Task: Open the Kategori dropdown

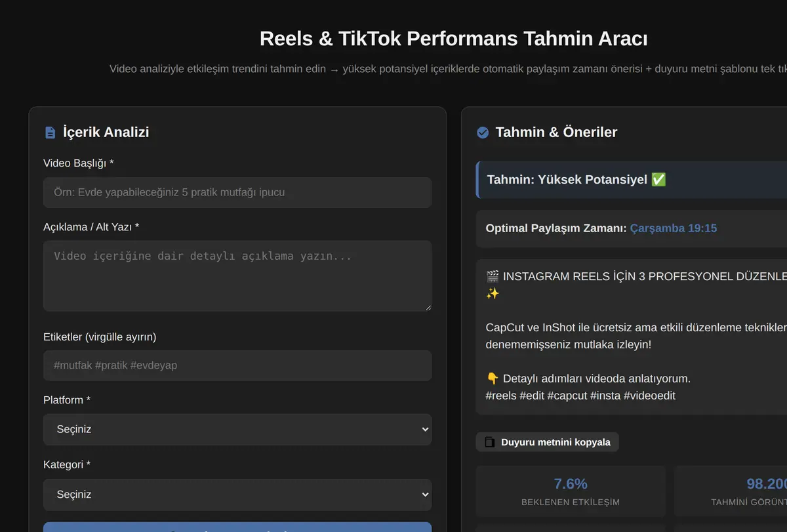Action: [x=237, y=495]
